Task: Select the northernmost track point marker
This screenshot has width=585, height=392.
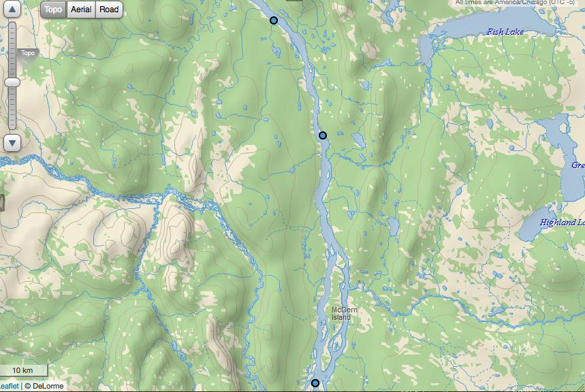Action: pyautogui.click(x=274, y=20)
